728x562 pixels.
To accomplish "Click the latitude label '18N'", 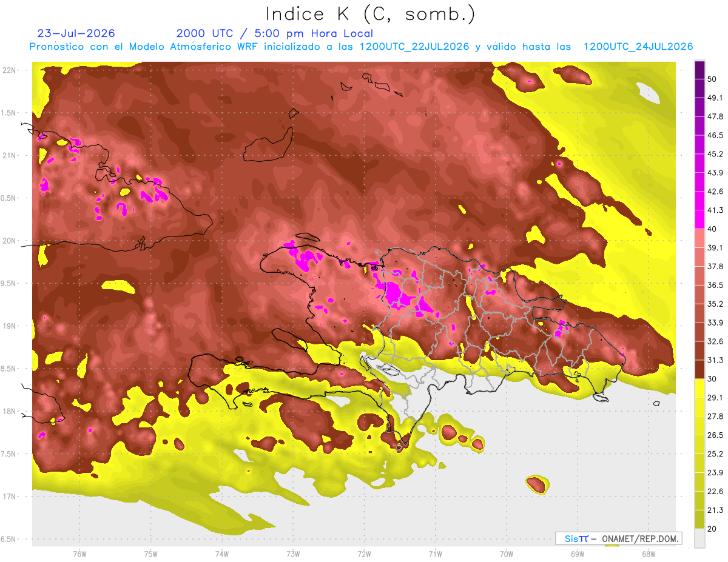I will (x=9, y=411).
